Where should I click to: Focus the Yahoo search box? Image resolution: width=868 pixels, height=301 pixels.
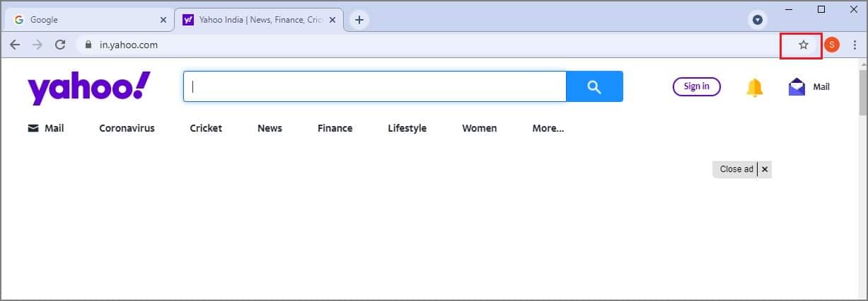375,86
